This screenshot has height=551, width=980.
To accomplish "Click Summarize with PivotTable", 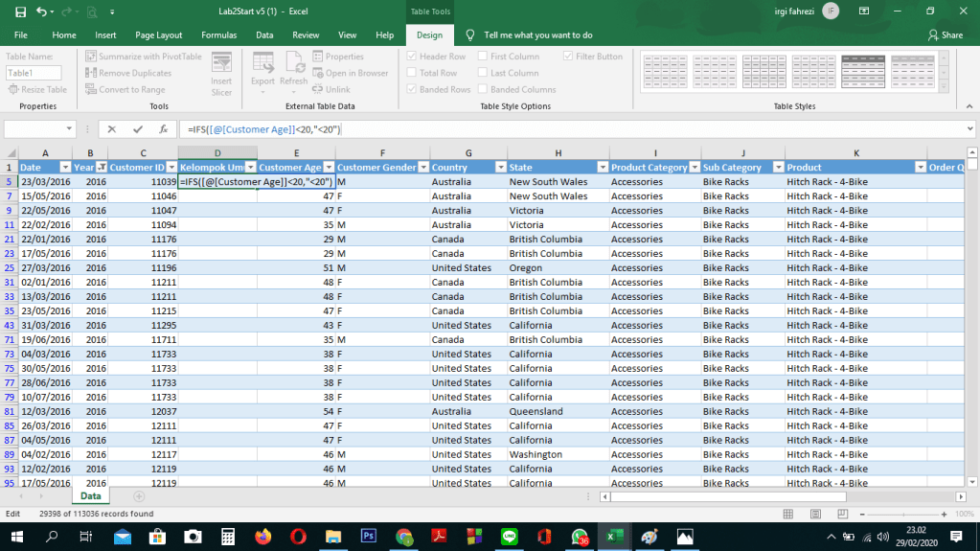I will [x=144, y=57].
